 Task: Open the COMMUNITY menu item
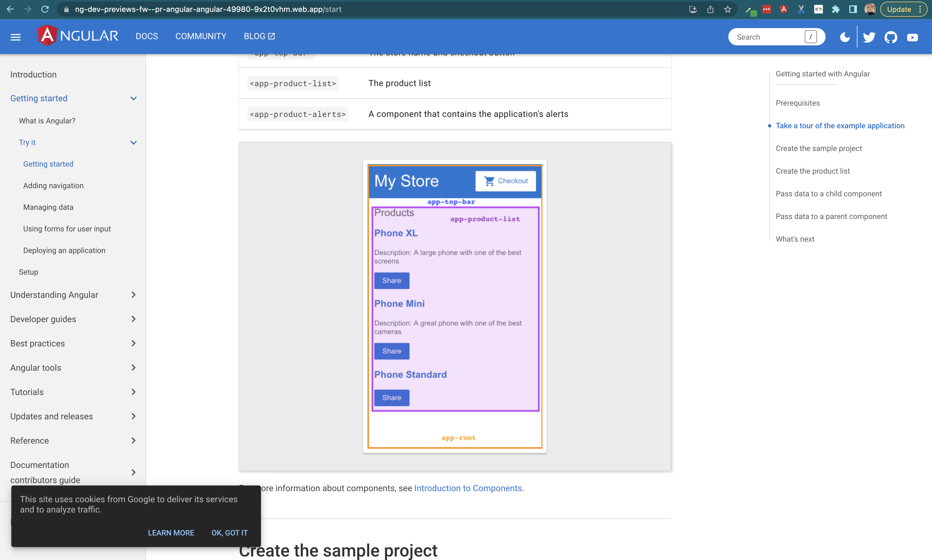(x=201, y=36)
